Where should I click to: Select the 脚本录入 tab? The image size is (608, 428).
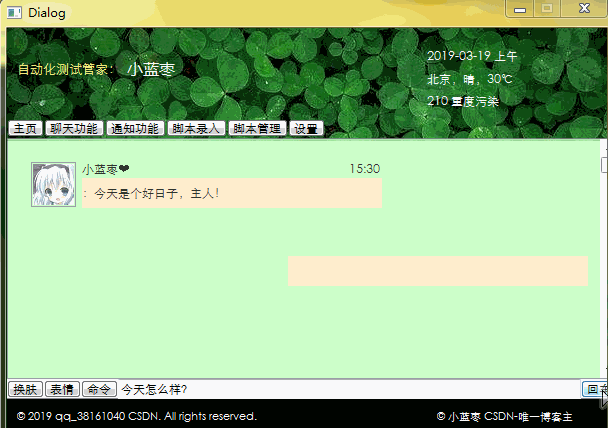(x=196, y=128)
